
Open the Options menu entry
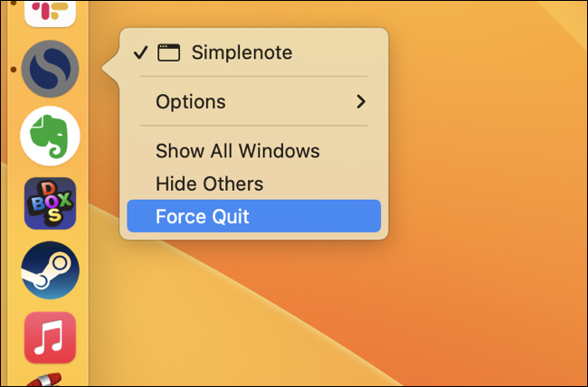pos(254,101)
